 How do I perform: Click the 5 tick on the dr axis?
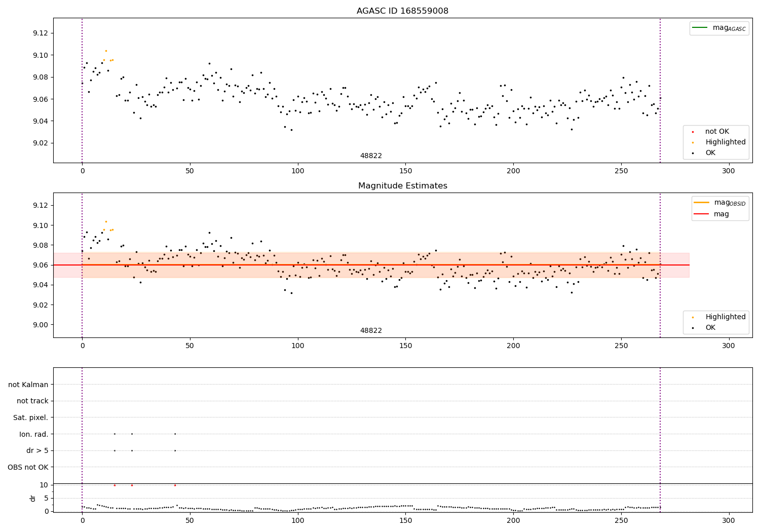click(x=46, y=498)
